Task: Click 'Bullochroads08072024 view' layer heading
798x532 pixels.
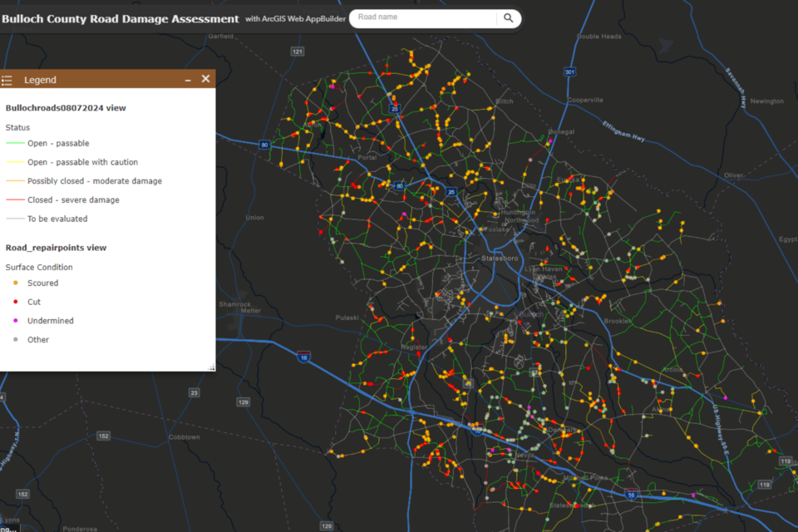Action: 66,108
